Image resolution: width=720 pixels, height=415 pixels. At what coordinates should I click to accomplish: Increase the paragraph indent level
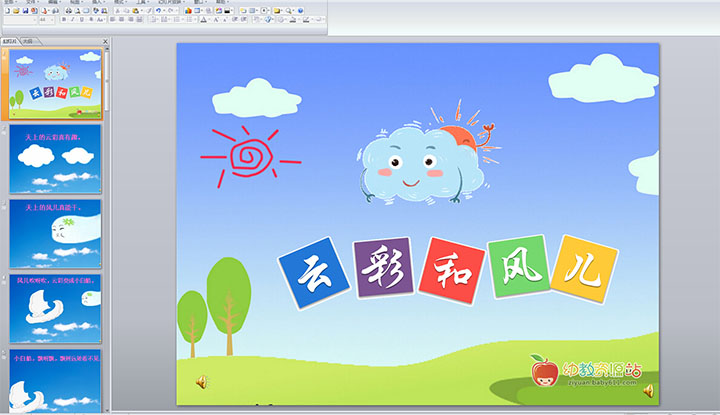[x=244, y=20]
